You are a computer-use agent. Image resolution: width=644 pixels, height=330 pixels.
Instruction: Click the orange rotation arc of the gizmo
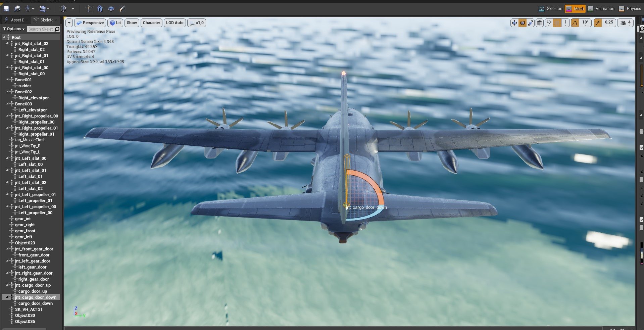(x=373, y=182)
